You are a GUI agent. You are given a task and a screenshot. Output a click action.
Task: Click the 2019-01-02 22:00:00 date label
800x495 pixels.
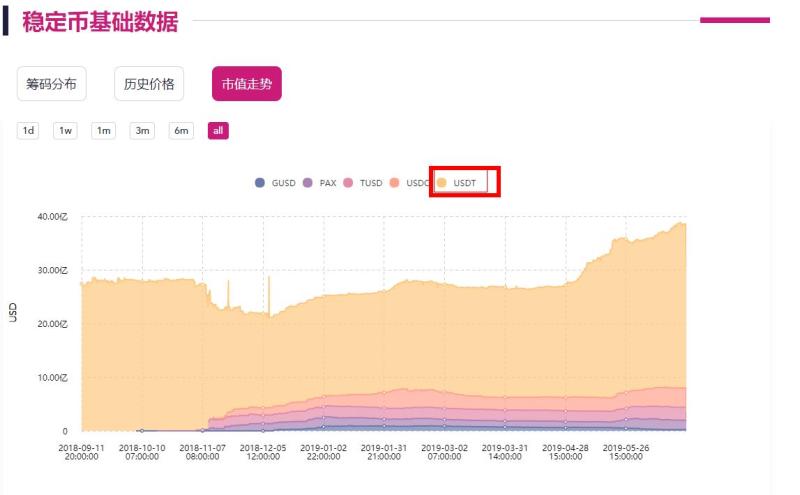click(x=323, y=452)
